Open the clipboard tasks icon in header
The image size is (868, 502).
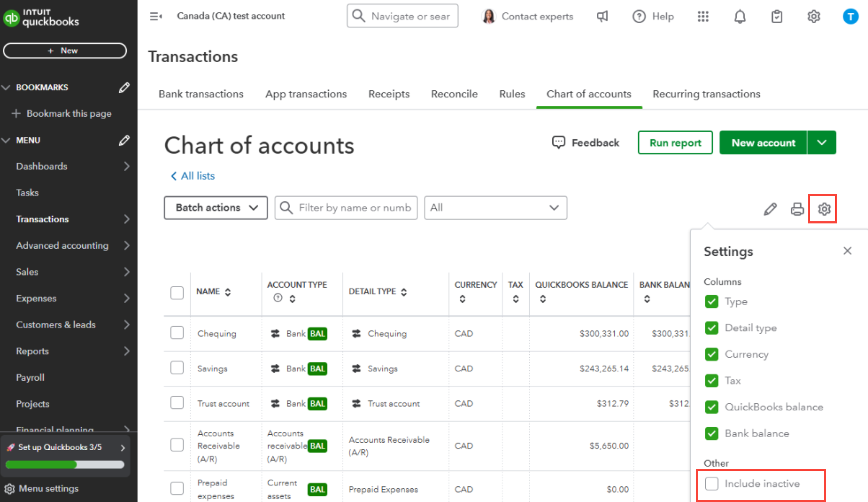point(776,16)
